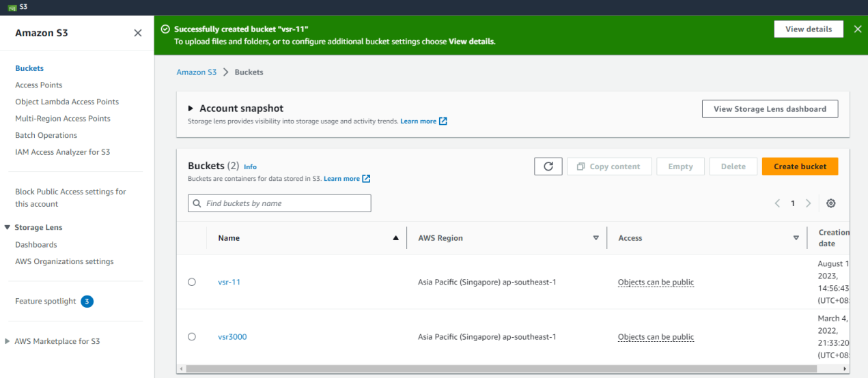Select the vsr3000 bucket radio button
The height and width of the screenshot is (378, 868).
(x=191, y=336)
